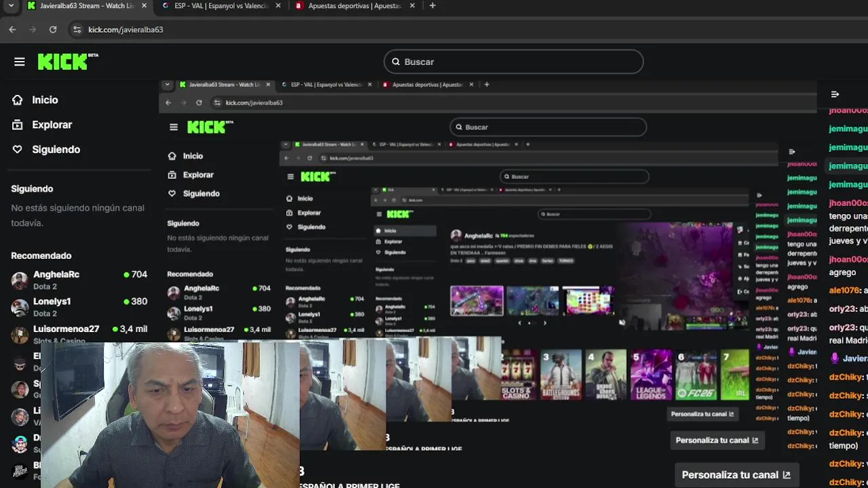Go back in the outer browser

pos(12,29)
